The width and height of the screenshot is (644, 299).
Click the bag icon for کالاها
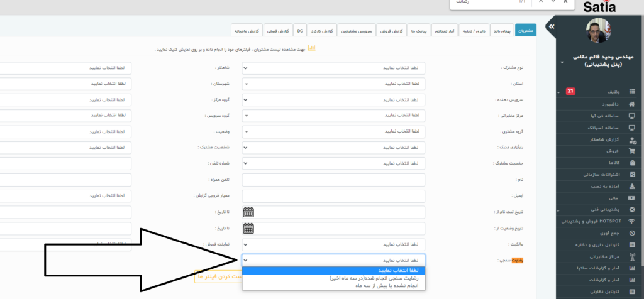pyautogui.click(x=632, y=163)
